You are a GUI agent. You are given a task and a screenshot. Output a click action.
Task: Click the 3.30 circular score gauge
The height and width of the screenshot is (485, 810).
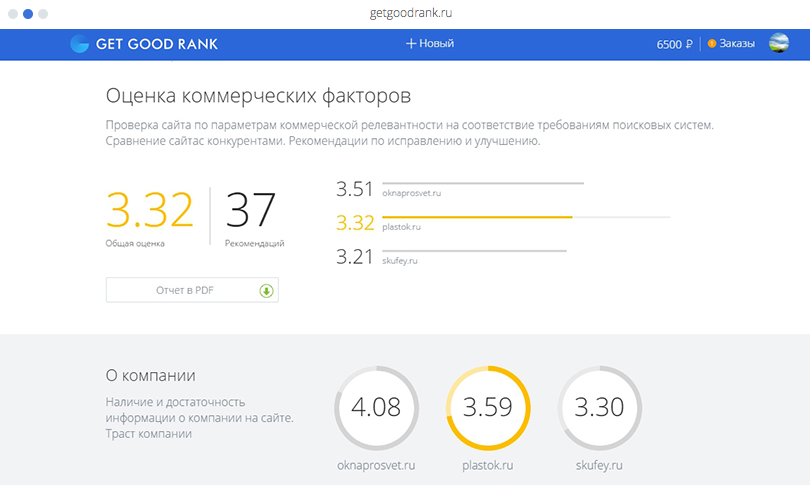click(x=600, y=408)
